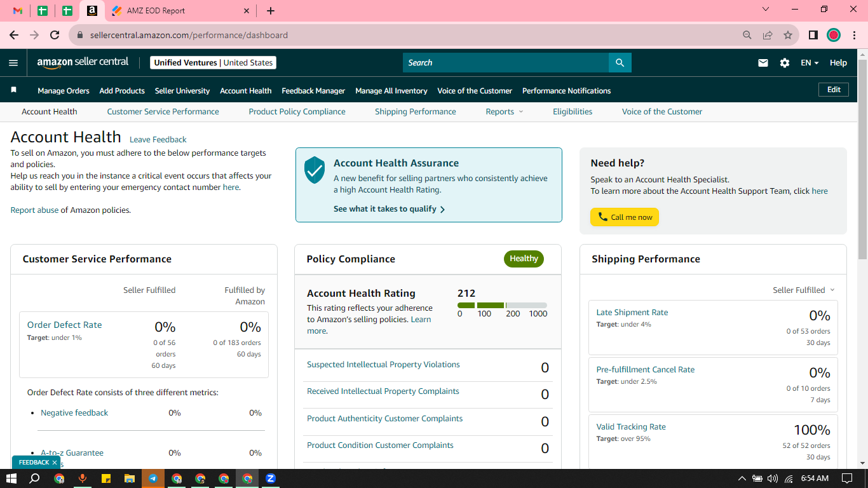Select the Account Health sub-navigation tab

click(49, 111)
